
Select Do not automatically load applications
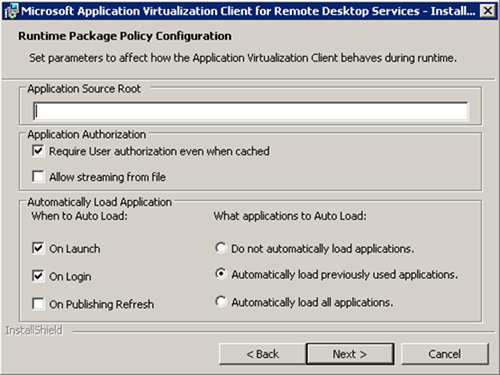[x=220, y=248]
